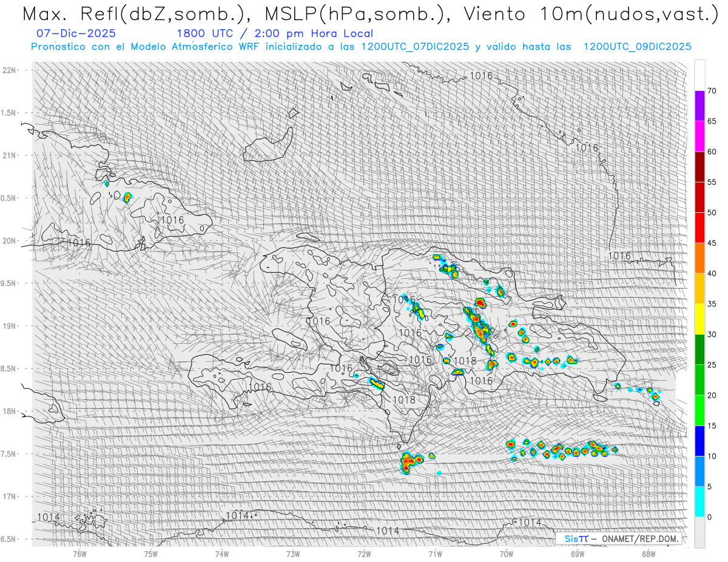This screenshot has height=562, width=728.
Task: Click the latitude axis label "21N"
Action: [x=10, y=156]
